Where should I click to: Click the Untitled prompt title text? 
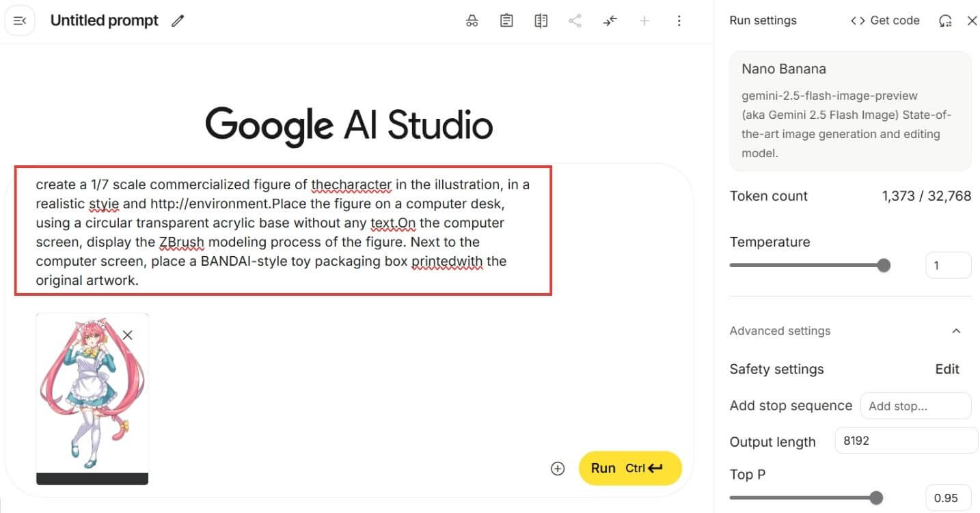point(104,20)
